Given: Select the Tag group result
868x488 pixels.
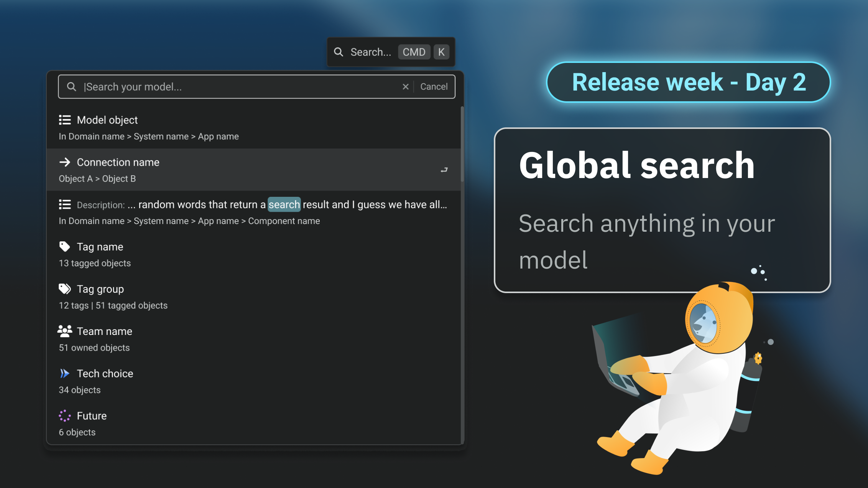Looking at the screenshot, I should 253,297.
